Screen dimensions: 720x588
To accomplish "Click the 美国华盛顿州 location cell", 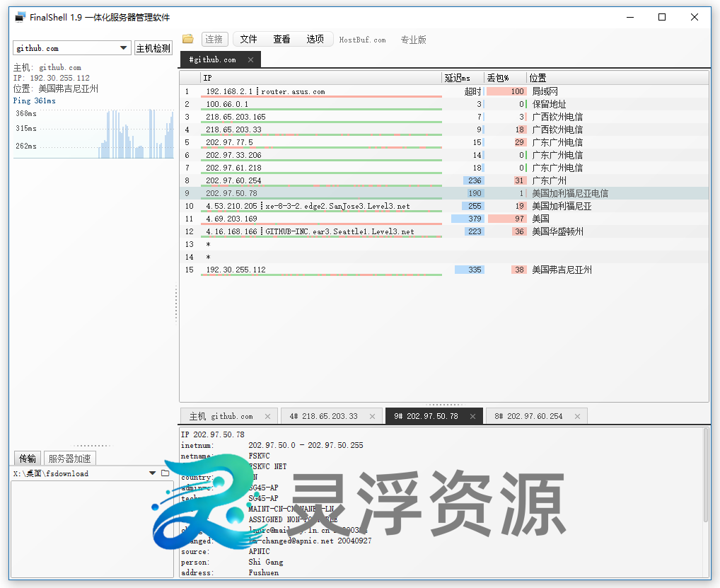I will [557, 231].
